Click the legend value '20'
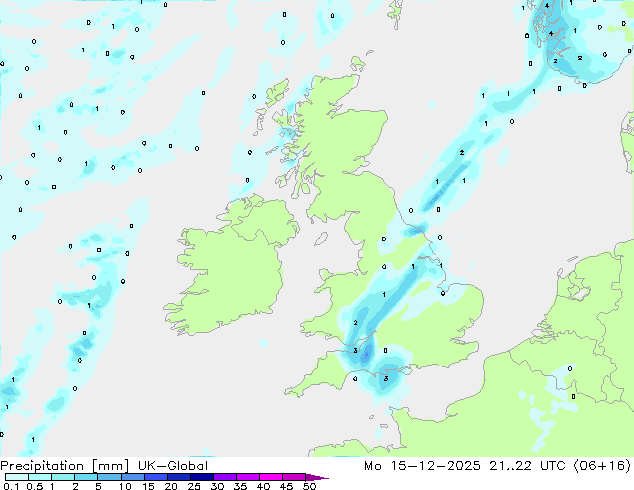Viewport: 634px width, 490px height. point(171,486)
